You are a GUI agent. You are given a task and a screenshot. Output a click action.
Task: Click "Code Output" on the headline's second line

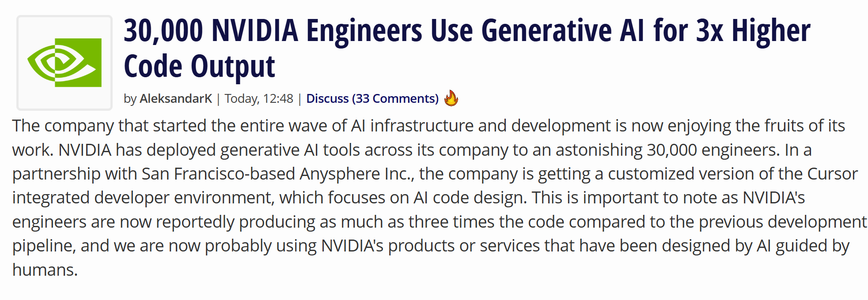pos(199,67)
